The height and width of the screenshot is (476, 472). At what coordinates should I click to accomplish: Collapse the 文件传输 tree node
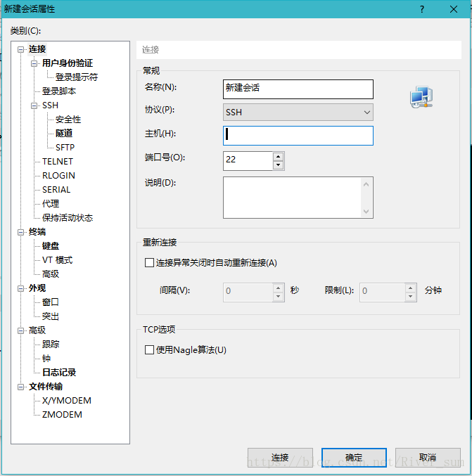tap(20, 387)
